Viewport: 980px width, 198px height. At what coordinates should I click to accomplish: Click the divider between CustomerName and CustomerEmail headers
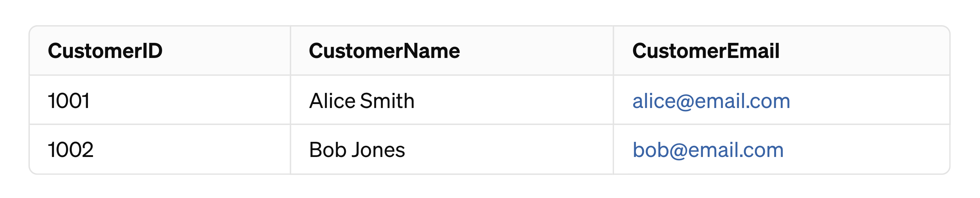click(613, 51)
